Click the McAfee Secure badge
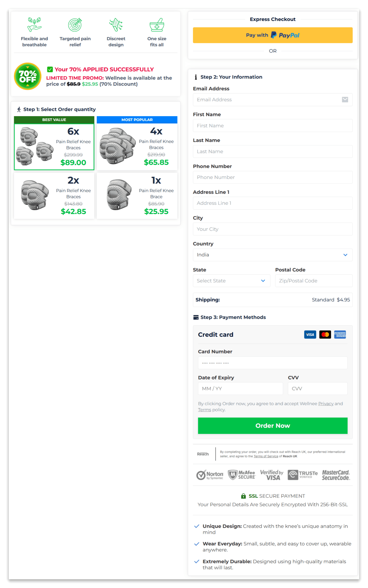Image resolution: width=368 pixels, height=588 pixels. click(x=242, y=475)
